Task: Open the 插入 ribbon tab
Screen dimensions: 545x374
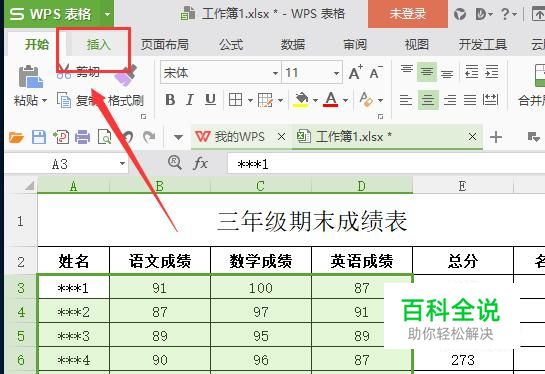Action: (98, 44)
